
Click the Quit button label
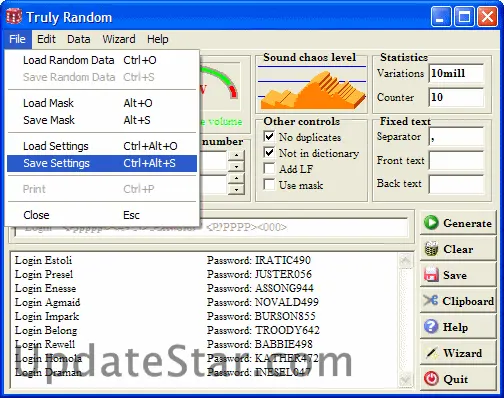point(455,379)
